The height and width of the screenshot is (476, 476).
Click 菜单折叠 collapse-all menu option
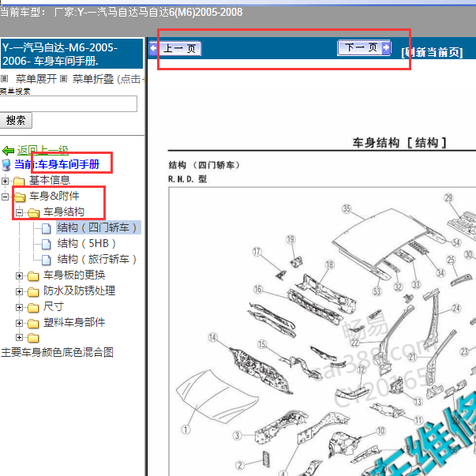[x=93, y=79]
